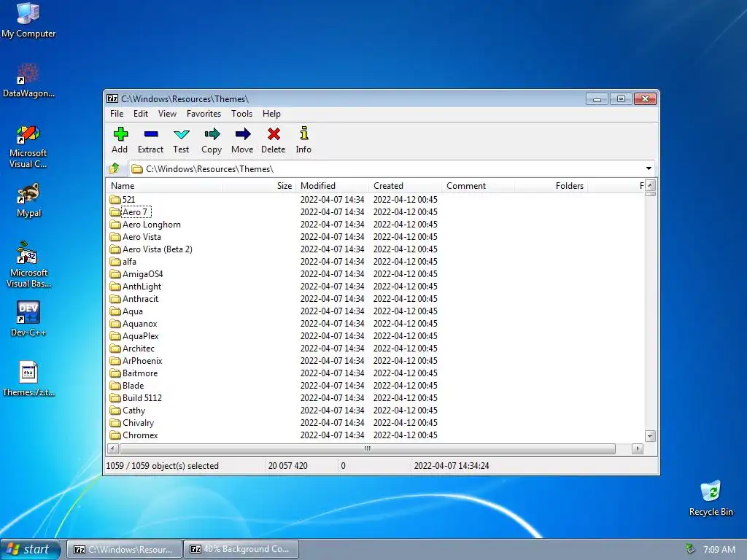Sort by the Modified column header
This screenshot has height=560, width=747.
pos(332,186)
